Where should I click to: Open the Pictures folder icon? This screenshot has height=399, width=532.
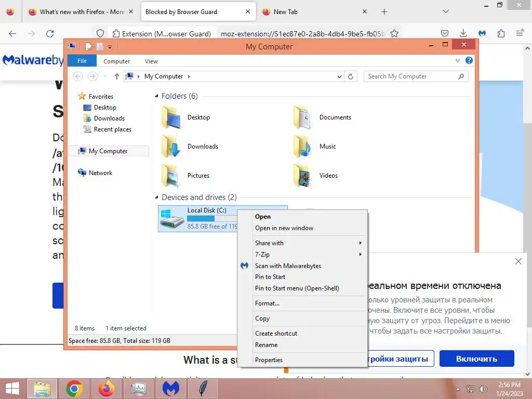click(171, 176)
